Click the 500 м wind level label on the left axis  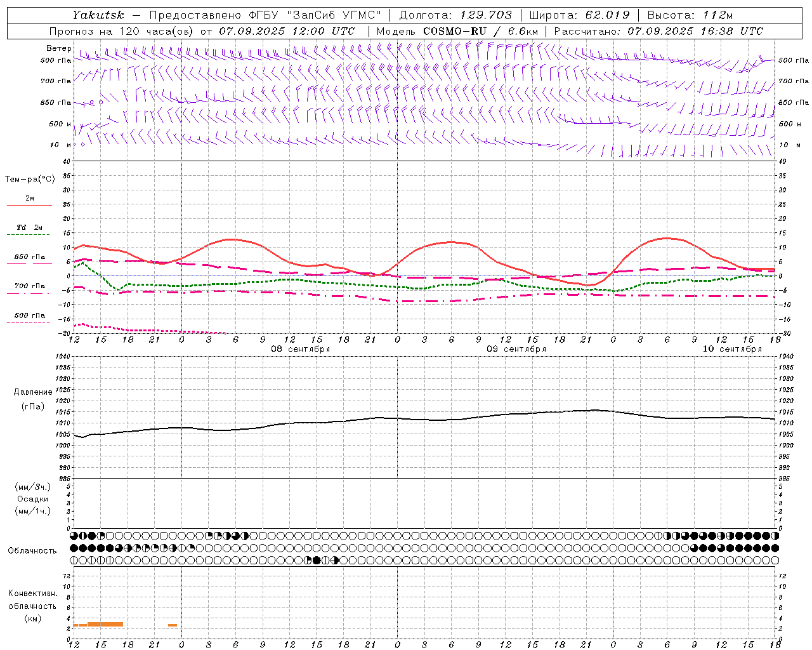pyautogui.click(x=60, y=124)
